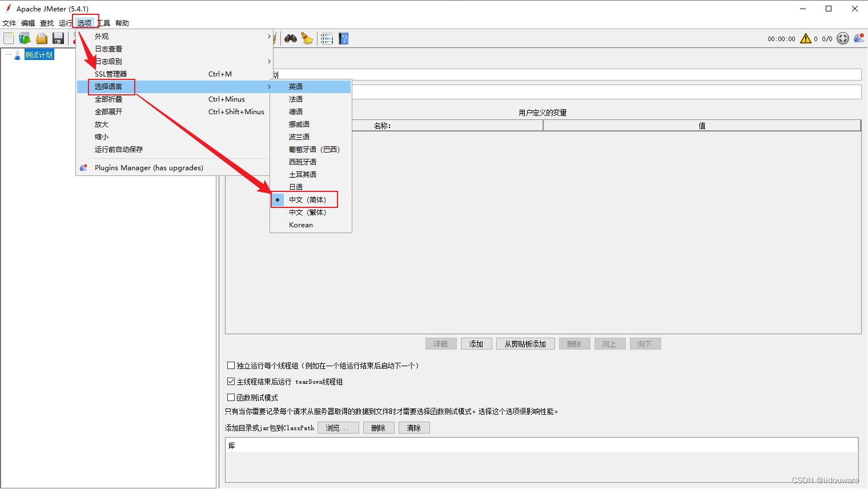Click the 详细 button
Image resolution: width=868 pixels, height=489 pixels.
tap(441, 344)
